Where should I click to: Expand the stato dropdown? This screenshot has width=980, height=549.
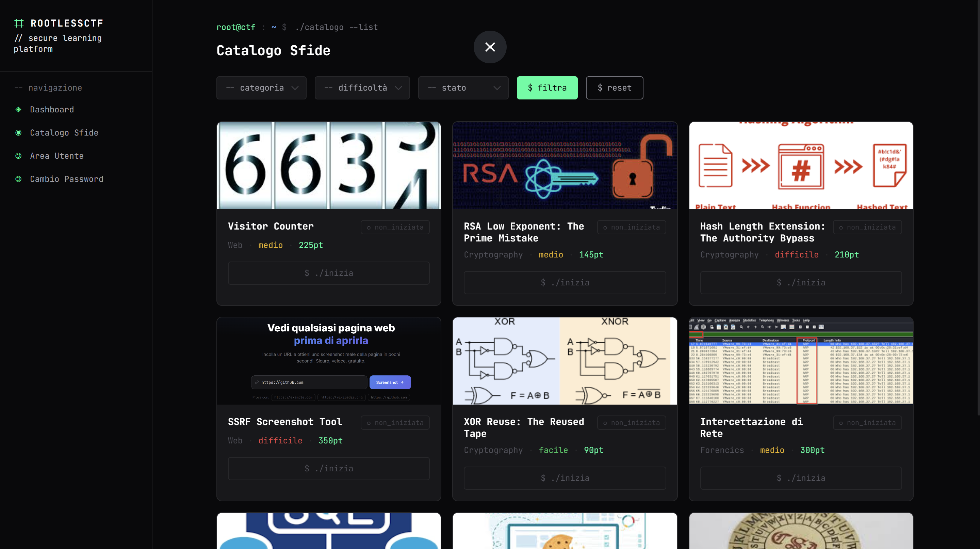[x=463, y=88]
